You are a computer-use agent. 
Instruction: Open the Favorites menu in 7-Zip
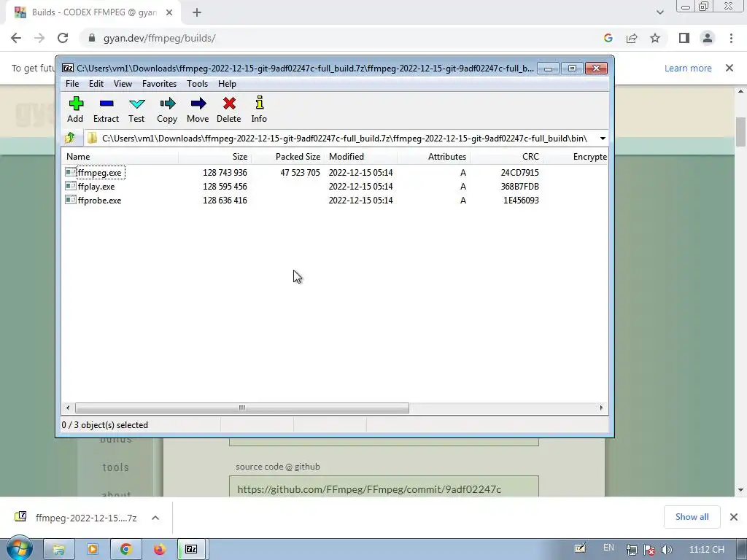159,84
